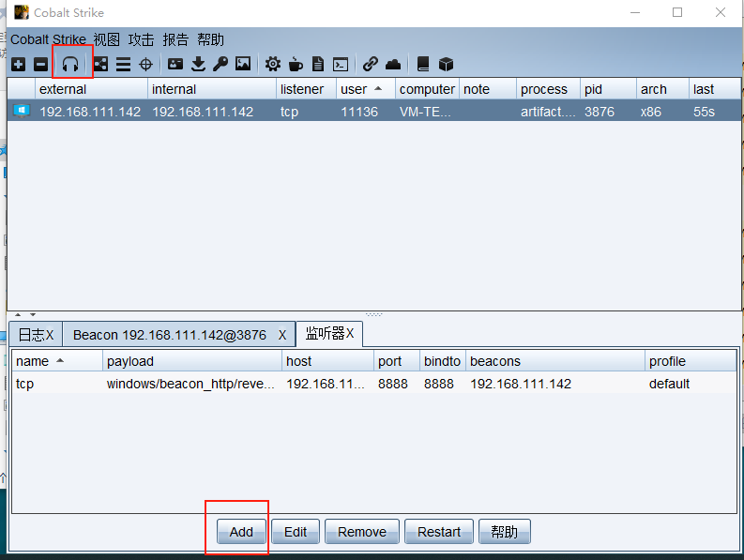Viewport: 744px width, 560px height.
Task: Open MS Office macro document icon
Action: tap(318, 64)
